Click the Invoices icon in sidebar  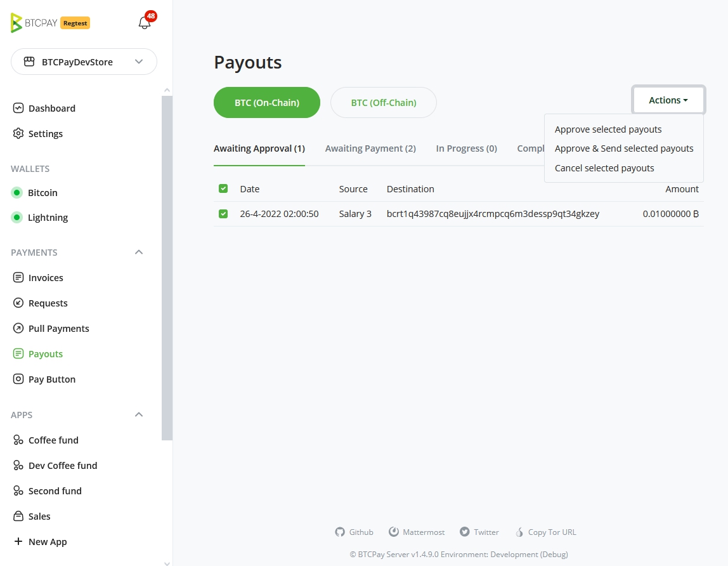18,278
